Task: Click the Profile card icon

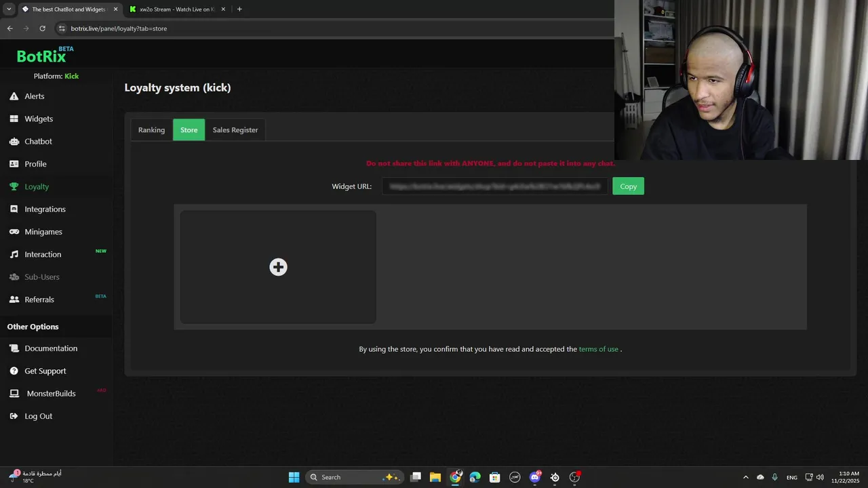Action: pyautogui.click(x=14, y=164)
